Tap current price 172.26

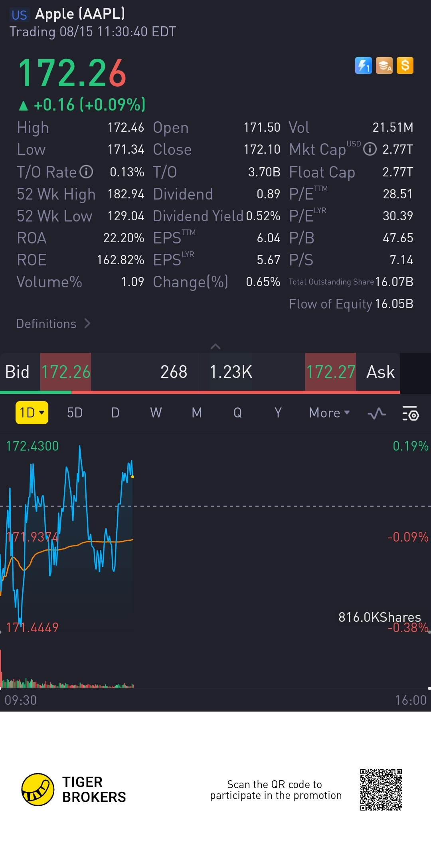coord(72,73)
